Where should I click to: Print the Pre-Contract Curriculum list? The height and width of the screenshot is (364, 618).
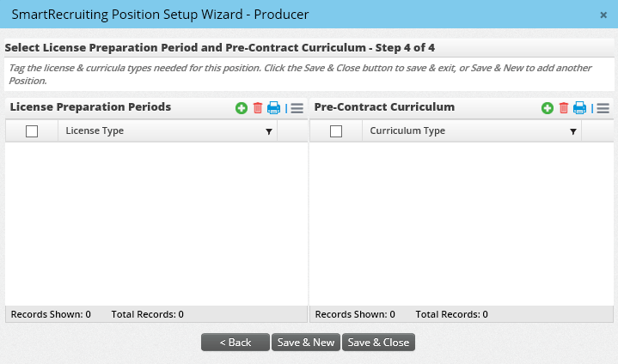tap(580, 108)
